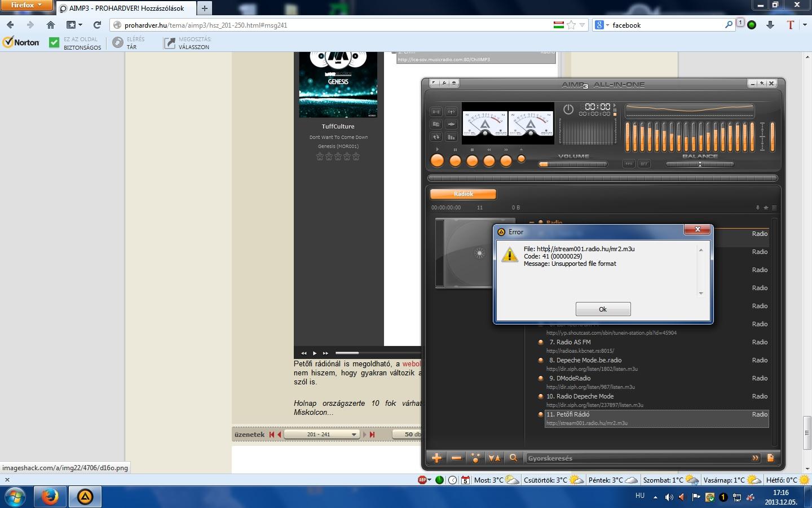Viewport: 812px width, 508px height.
Task: Open playlist file management icon
Action: [x=770, y=458]
